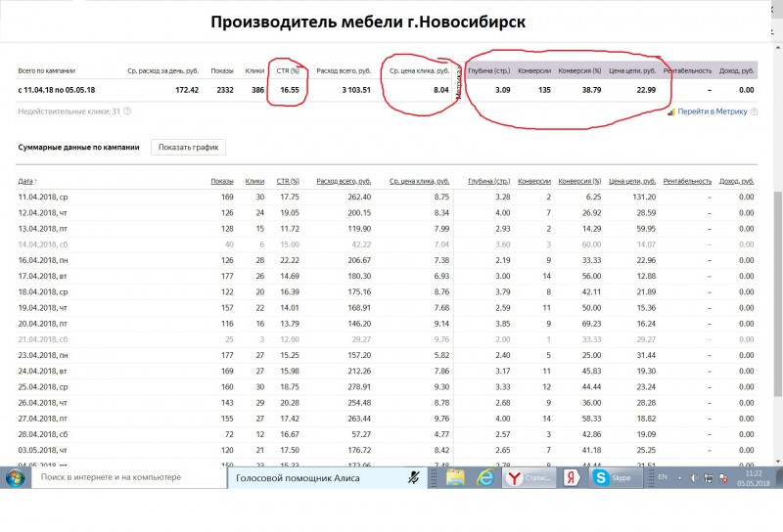Sort daily table by Конверсия (%) header
Screen dimensions: 783x532
click(579, 181)
